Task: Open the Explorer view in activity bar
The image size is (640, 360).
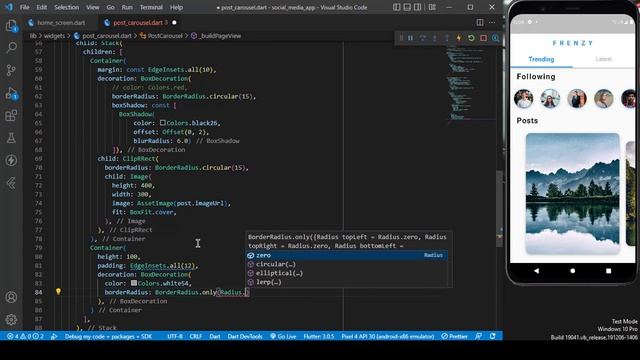Action: click(x=11, y=26)
